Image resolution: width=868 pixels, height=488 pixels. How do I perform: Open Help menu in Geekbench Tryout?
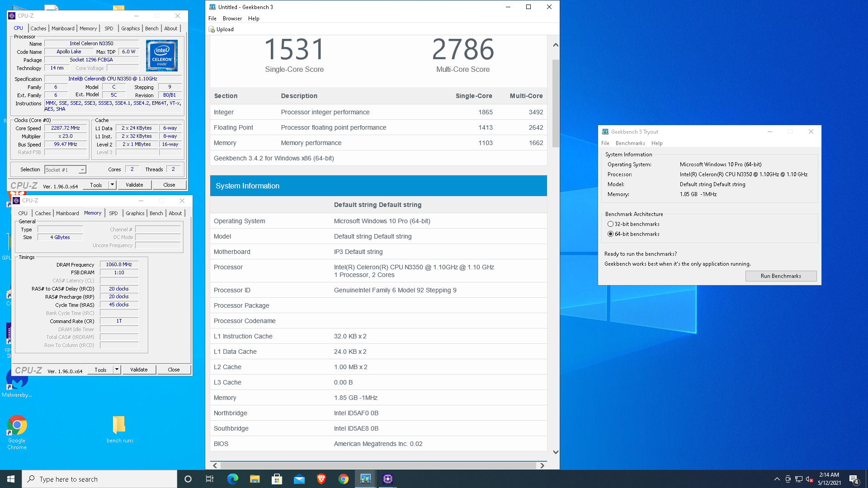click(x=657, y=143)
